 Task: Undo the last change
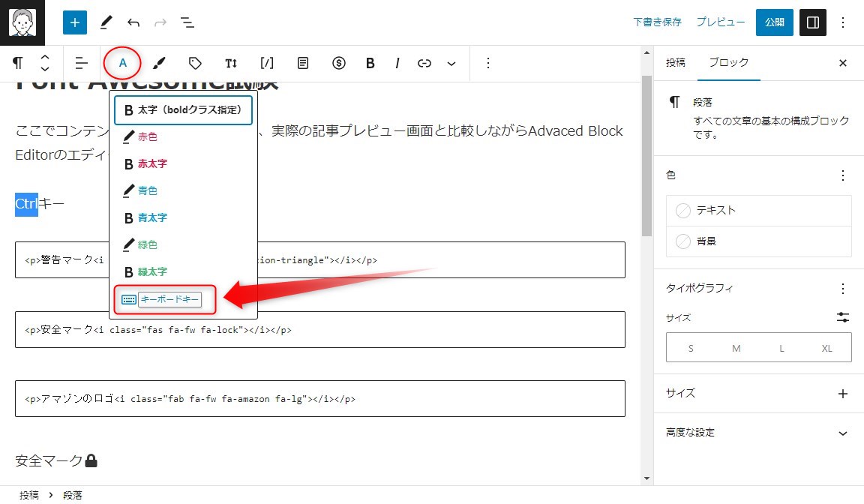tap(133, 22)
